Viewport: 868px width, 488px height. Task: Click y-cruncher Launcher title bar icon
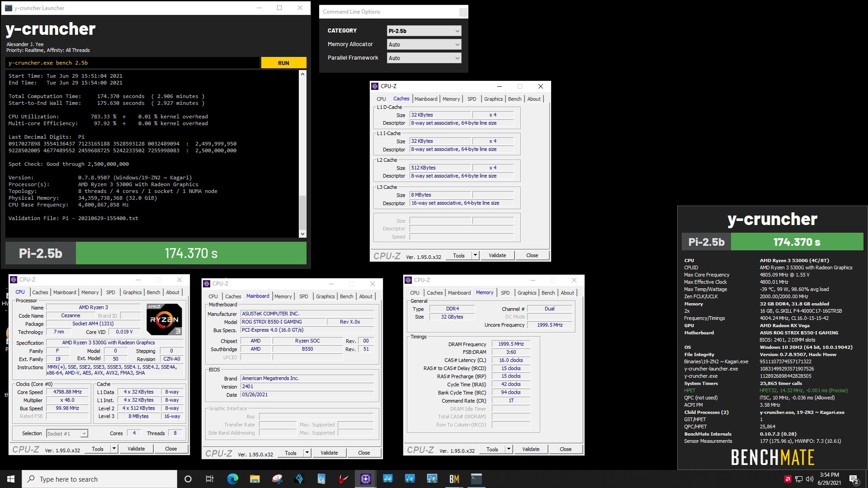pos(9,8)
